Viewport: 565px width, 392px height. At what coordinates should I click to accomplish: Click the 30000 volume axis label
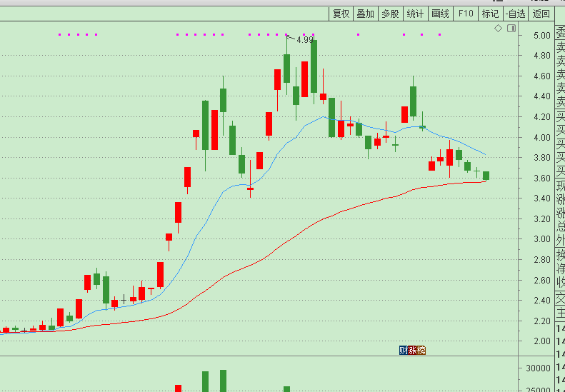coord(539,368)
